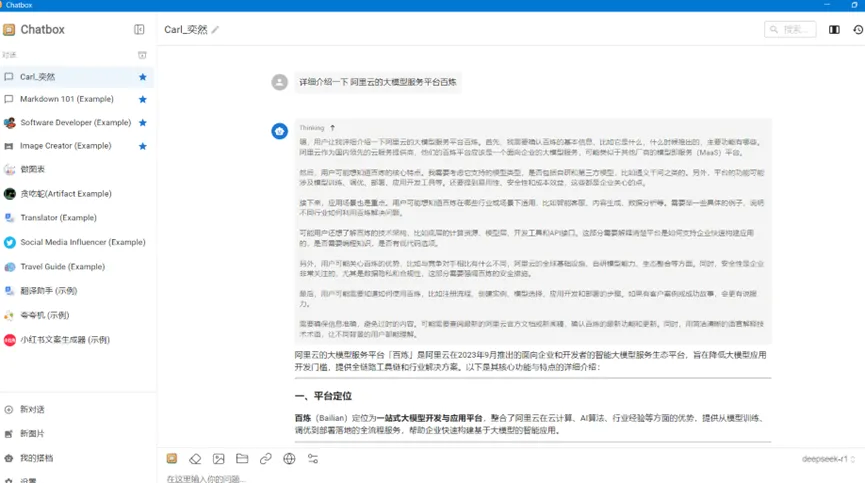Click 贪吃蛇 snake avatar icon
This screenshot has width=865, height=483.
click(x=9, y=194)
